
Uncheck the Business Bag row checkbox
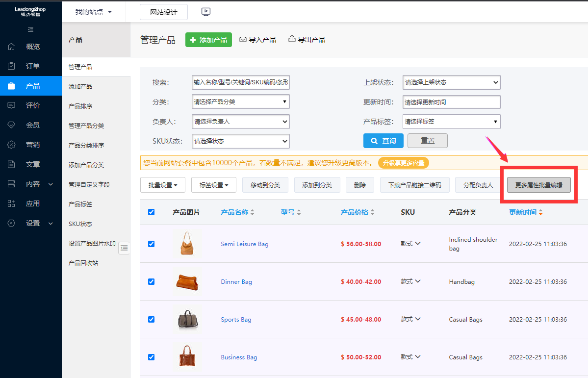(x=151, y=357)
